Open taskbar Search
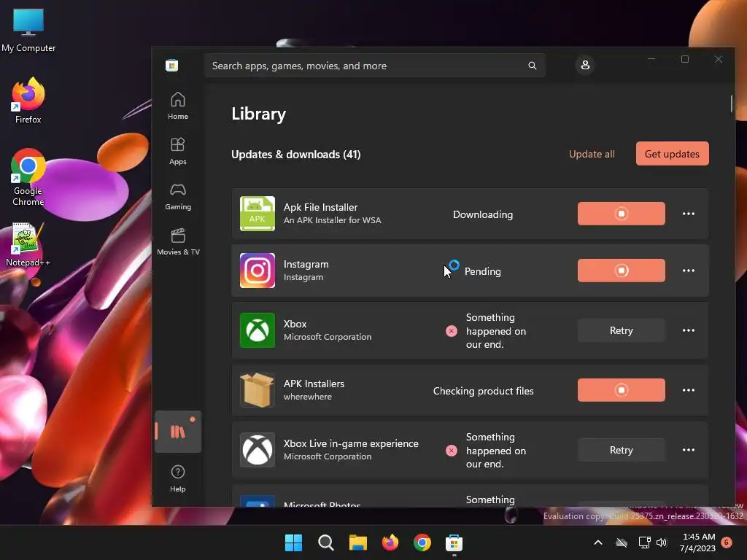Viewport: 747px width, 560px height. [x=326, y=542]
